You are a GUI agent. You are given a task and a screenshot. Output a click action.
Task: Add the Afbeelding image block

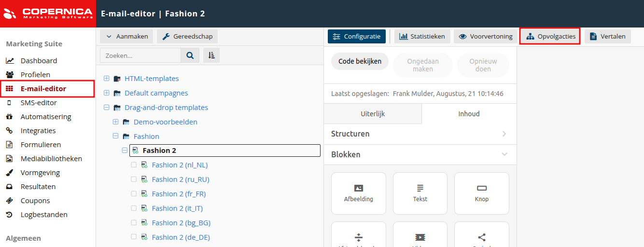tap(359, 193)
